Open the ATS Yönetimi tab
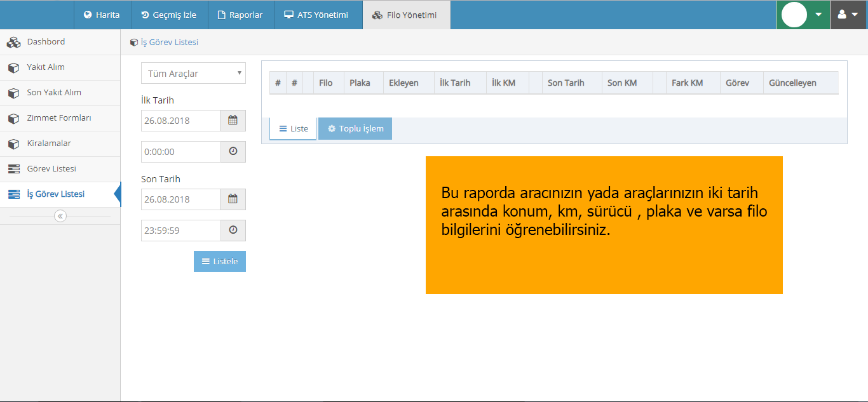Image resolution: width=868 pixels, height=402 pixels. (318, 14)
